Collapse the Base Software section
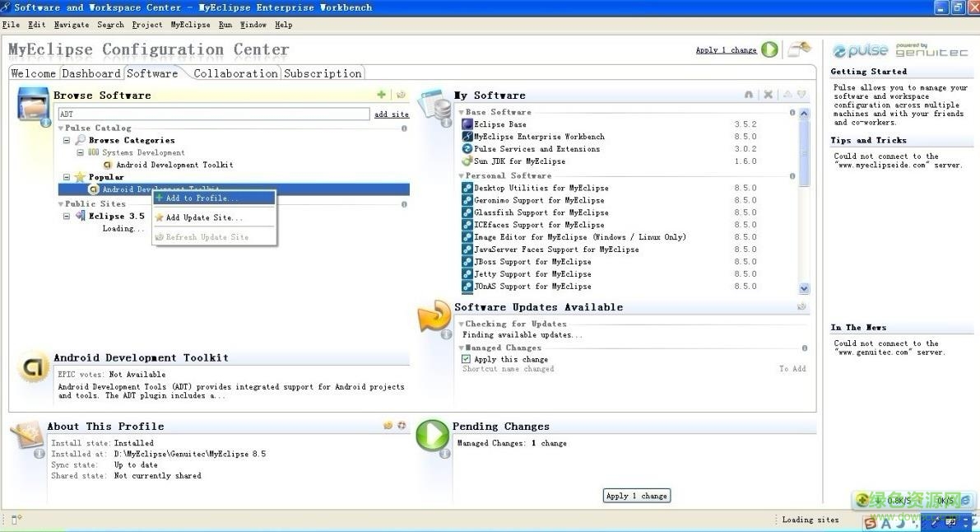 click(x=460, y=111)
